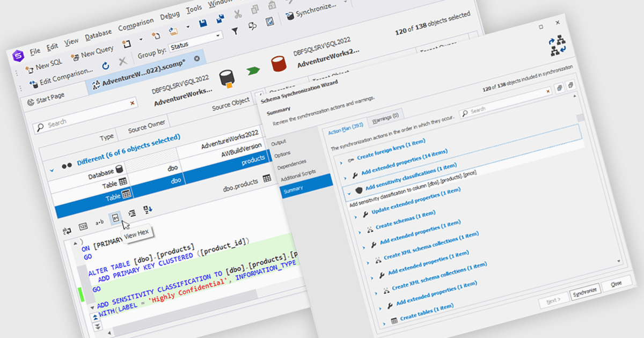Click the dbo.products target object cell
Viewport: 644px width, 338px height.
pyautogui.click(x=241, y=185)
